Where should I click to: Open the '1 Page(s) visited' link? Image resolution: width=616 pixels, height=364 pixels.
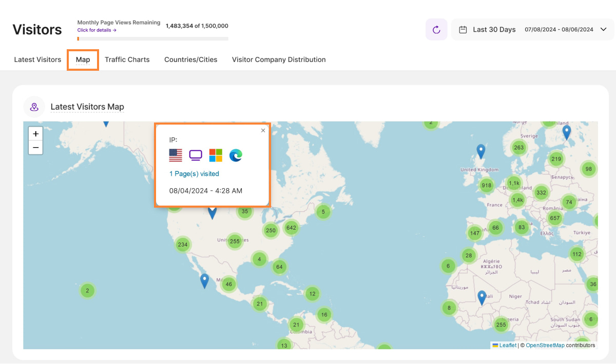(x=194, y=173)
